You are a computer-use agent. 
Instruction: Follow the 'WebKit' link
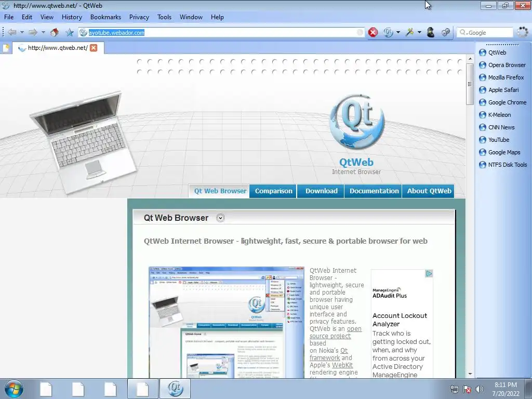click(342, 365)
